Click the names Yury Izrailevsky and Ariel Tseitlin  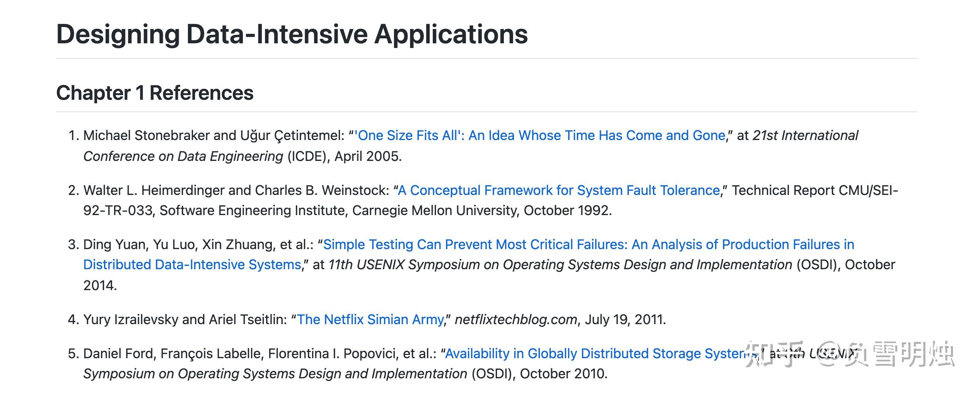185,320
